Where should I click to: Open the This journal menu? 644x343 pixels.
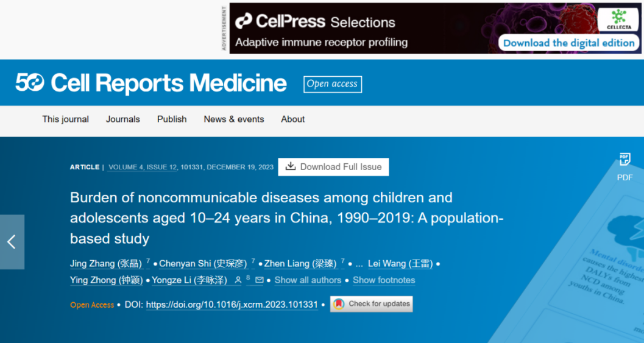coord(65,119)
